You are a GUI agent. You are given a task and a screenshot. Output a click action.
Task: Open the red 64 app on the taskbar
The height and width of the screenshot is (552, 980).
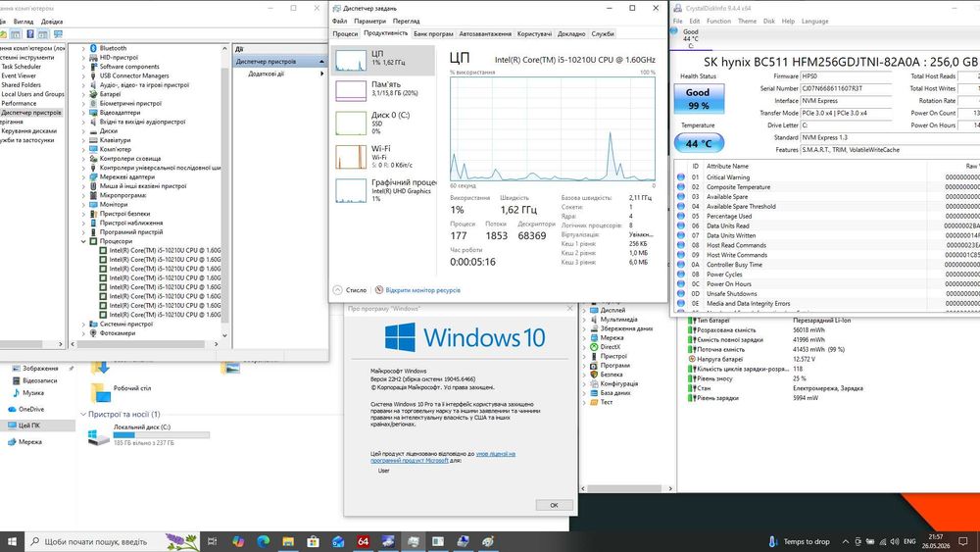click(x=364, y=541)
